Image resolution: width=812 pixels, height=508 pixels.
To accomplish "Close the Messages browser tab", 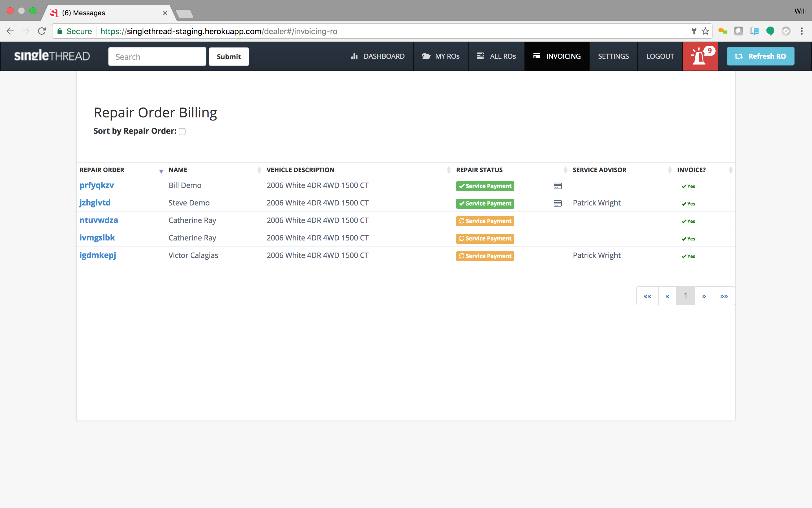I will [165, 13].
